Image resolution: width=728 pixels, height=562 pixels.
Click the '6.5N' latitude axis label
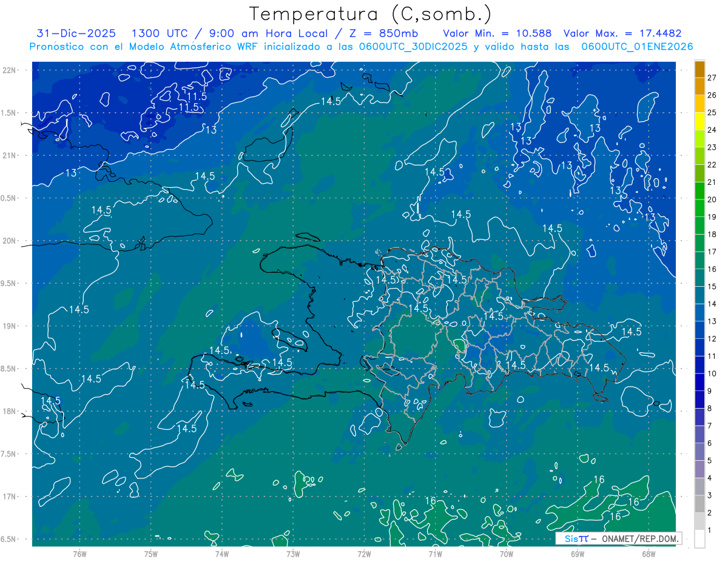click(8, 540)
